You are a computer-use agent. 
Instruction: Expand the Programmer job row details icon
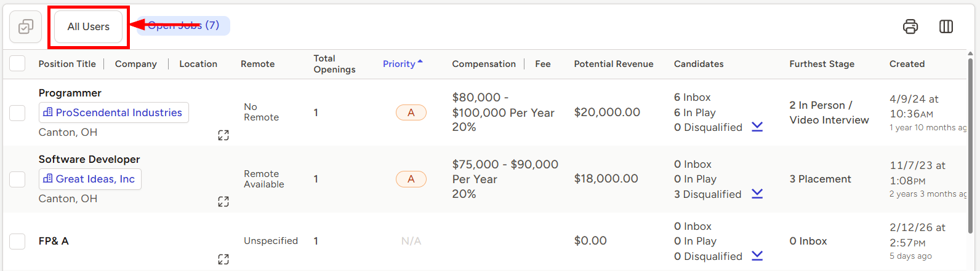point(223,135)
